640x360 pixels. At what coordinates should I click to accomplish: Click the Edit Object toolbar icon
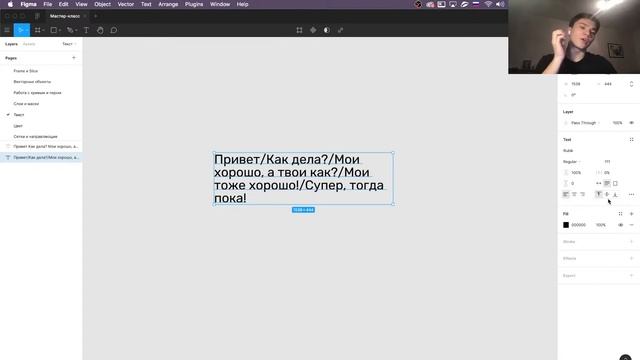(299, 30)
